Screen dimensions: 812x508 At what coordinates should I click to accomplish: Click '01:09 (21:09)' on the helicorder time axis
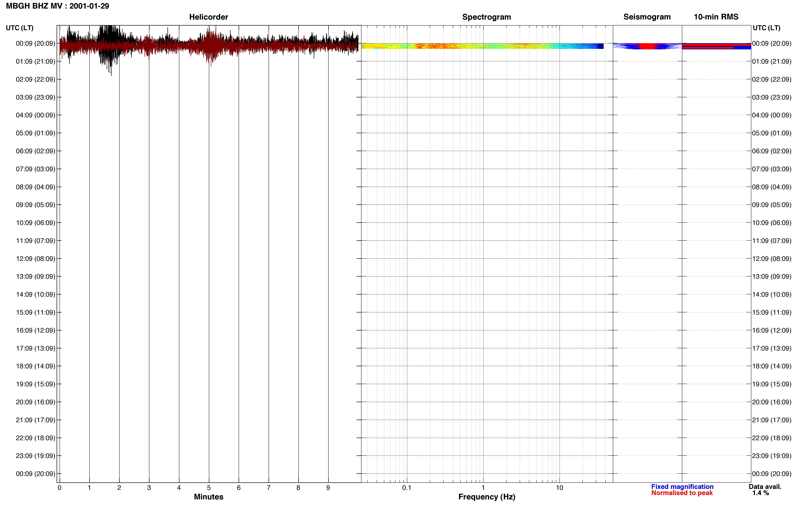[x=35, y=61]
